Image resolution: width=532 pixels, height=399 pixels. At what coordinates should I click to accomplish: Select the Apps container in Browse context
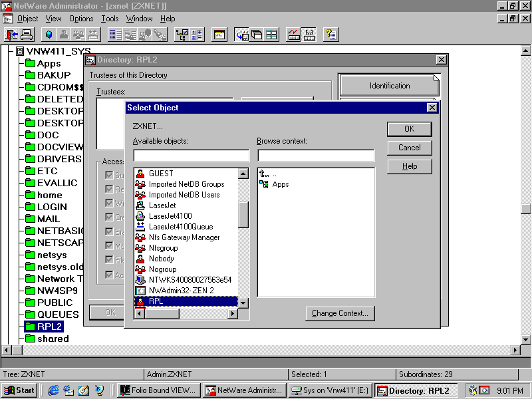[274, 184]
